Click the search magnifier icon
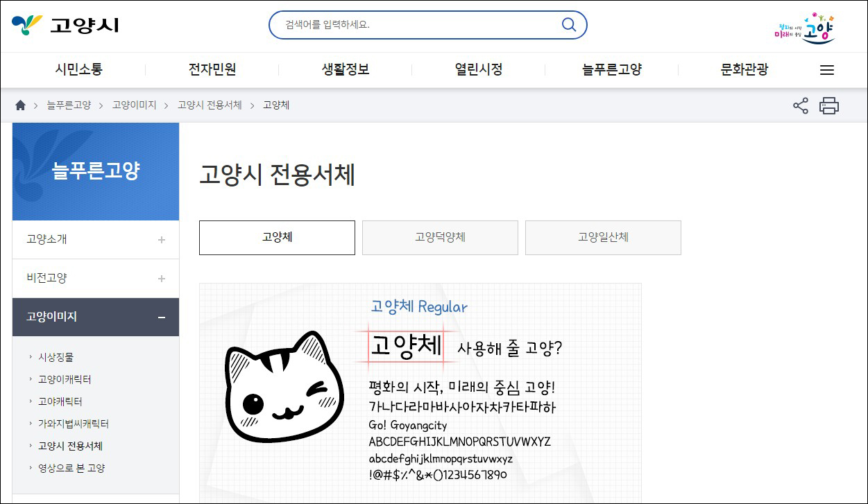This screenshot has width=868, height=504. [568, 24]
